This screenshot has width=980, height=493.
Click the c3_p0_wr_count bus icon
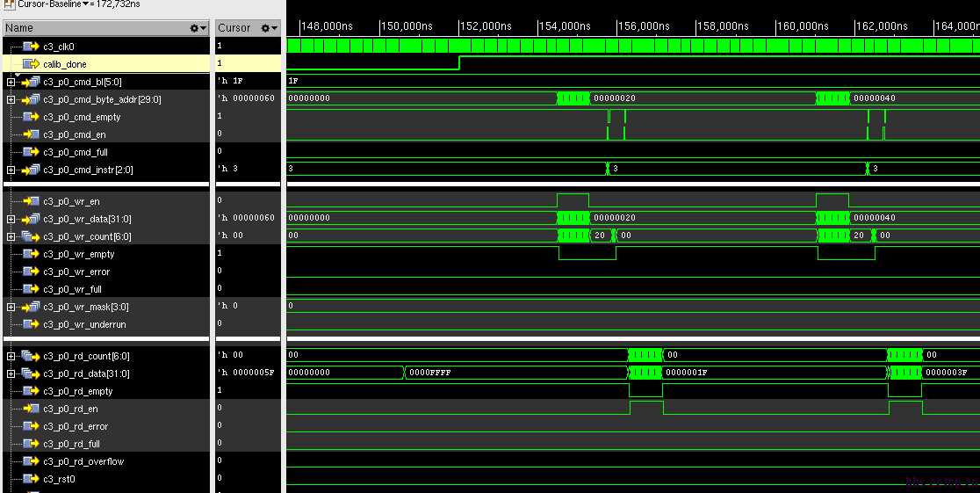(31, 236)
